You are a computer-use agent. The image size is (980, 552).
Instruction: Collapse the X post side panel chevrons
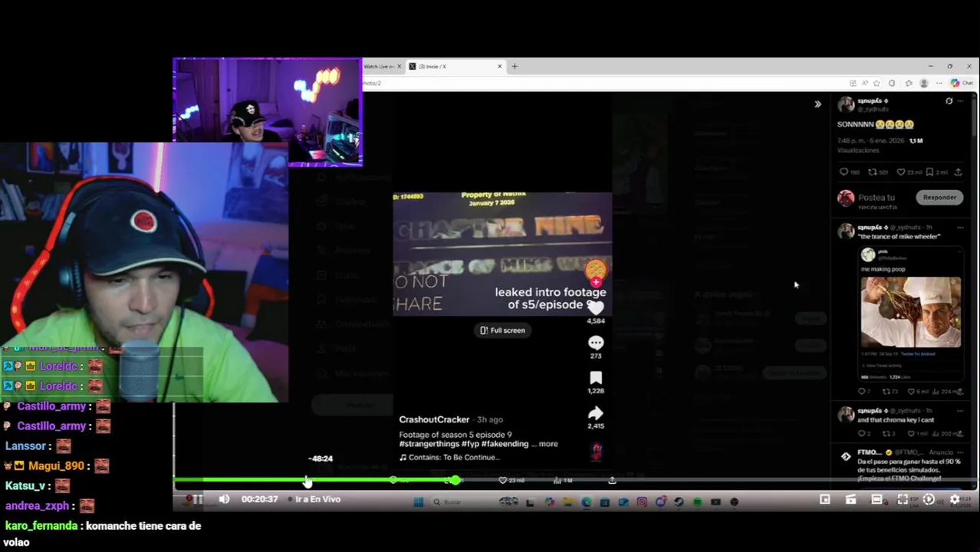pyautogui.click(x=817, y=104)
